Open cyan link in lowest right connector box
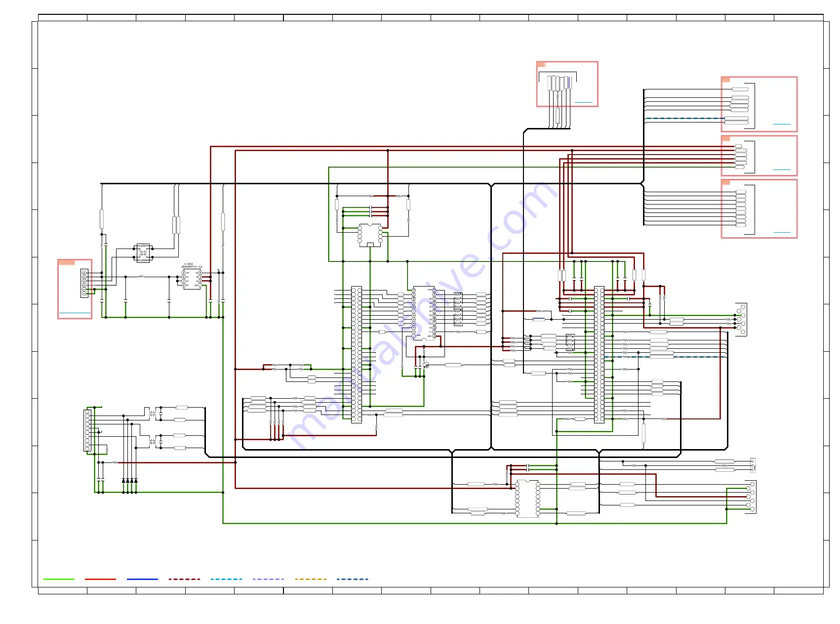The height and width of the screenshot is (624, 840). point(782,232)
